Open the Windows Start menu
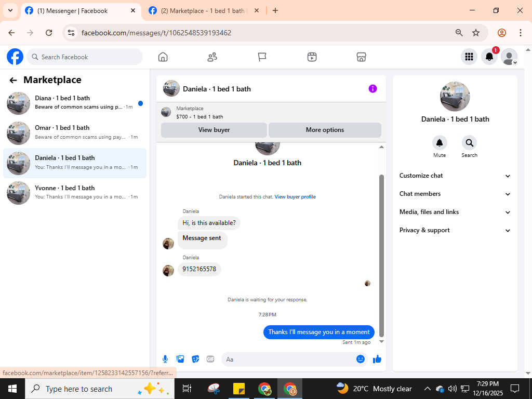This screenshot has height=399, width=532. (12, 389)
